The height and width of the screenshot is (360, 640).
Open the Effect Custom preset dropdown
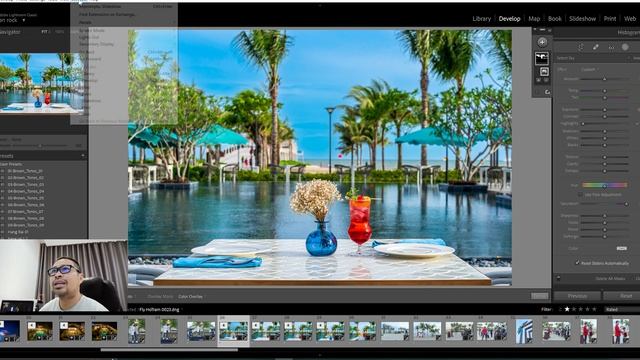pyautogui.click(x=589, y=69)
